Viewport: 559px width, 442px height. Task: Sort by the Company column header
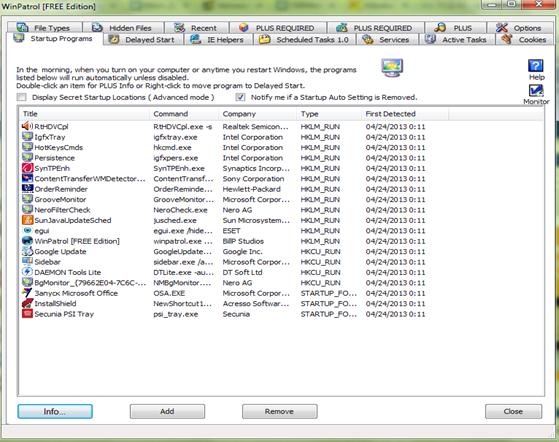[258, 114]
